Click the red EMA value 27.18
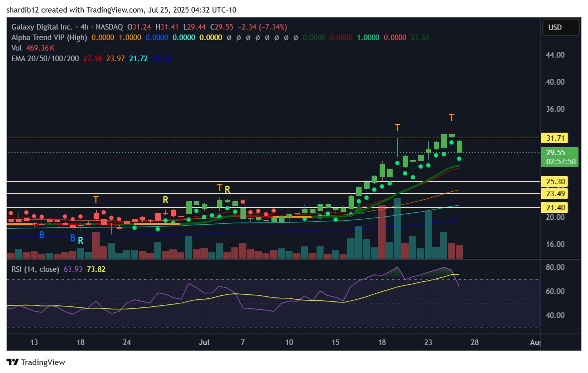The image size is (588, 373). [x=92, y=59]
